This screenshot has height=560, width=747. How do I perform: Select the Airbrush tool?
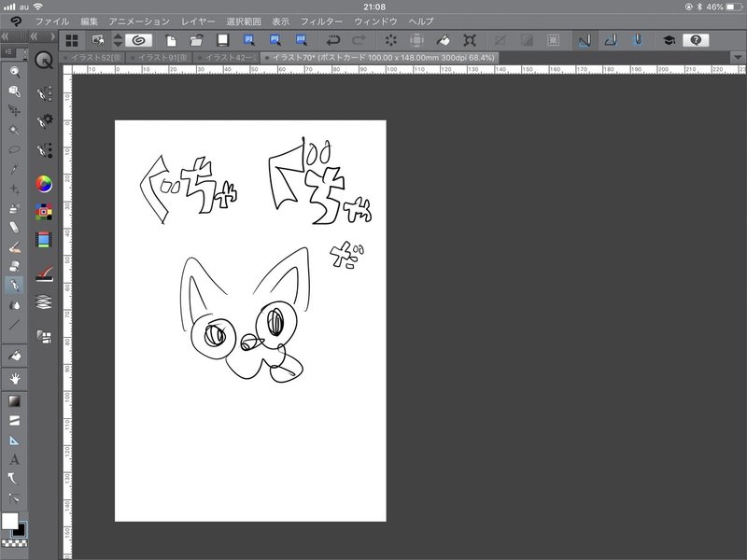(x=15, y=208)
